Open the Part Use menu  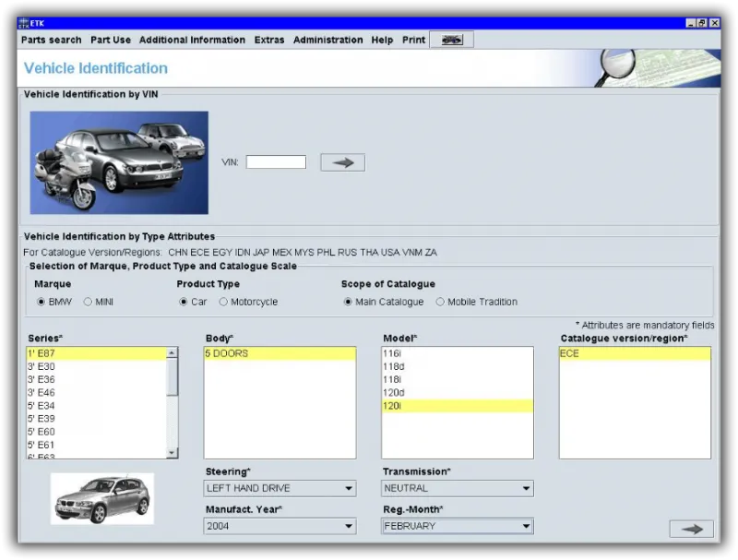(x=111, y=40)
